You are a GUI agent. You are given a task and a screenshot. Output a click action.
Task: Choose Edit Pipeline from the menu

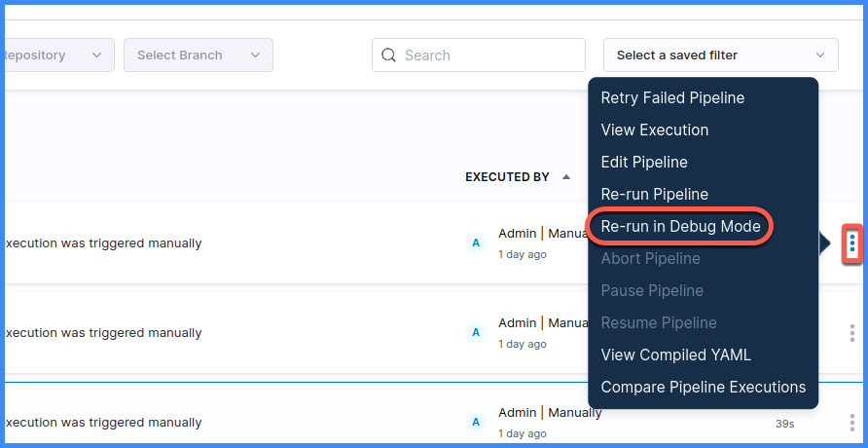click(644, 162)
